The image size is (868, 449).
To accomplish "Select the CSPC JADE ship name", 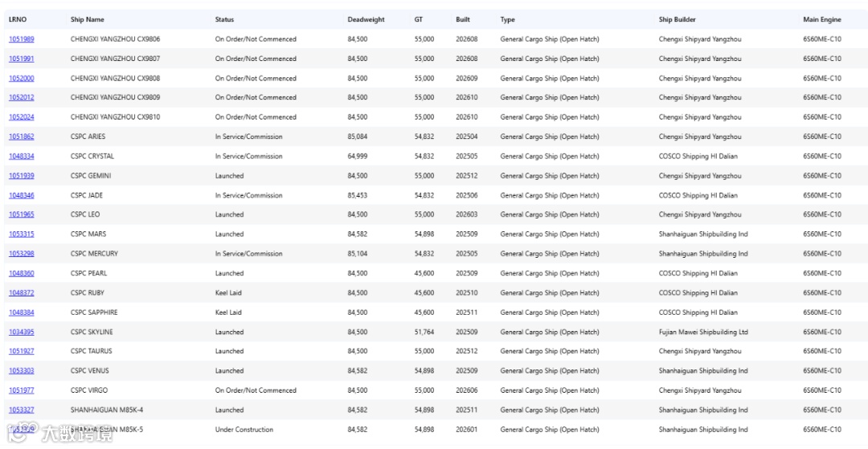I will click(x=87, y=195).
